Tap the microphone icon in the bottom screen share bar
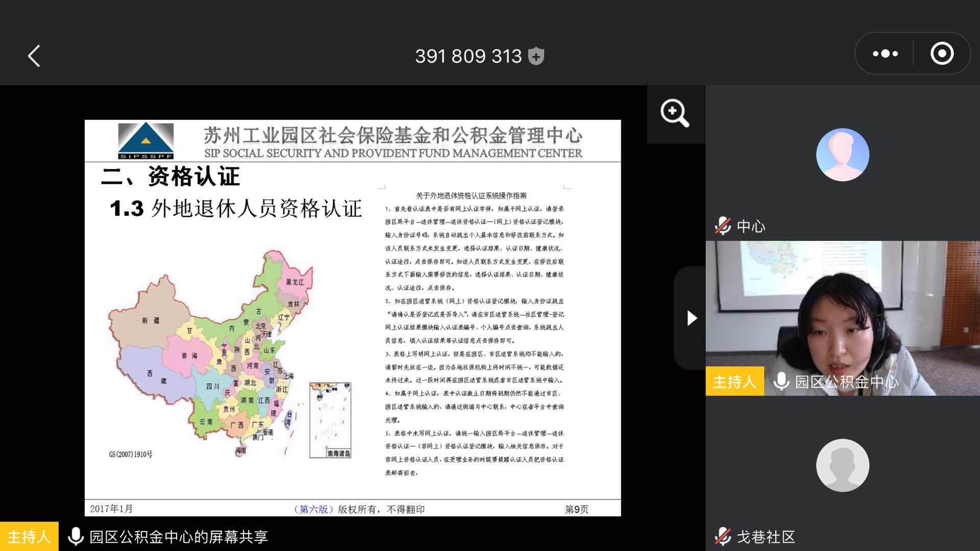Viewport: 980px width, 551px height. point(76,537)
